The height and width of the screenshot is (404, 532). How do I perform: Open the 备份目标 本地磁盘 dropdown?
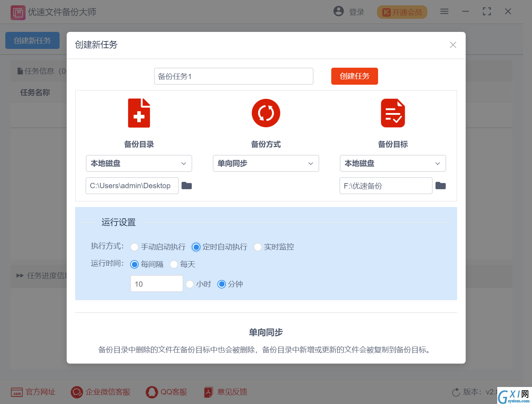click(393, 163)
